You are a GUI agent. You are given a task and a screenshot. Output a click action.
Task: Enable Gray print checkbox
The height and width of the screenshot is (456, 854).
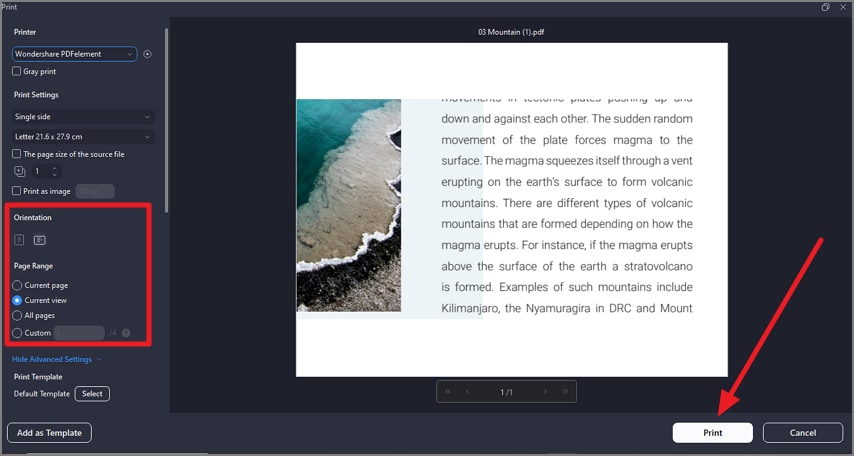[17, 71]
